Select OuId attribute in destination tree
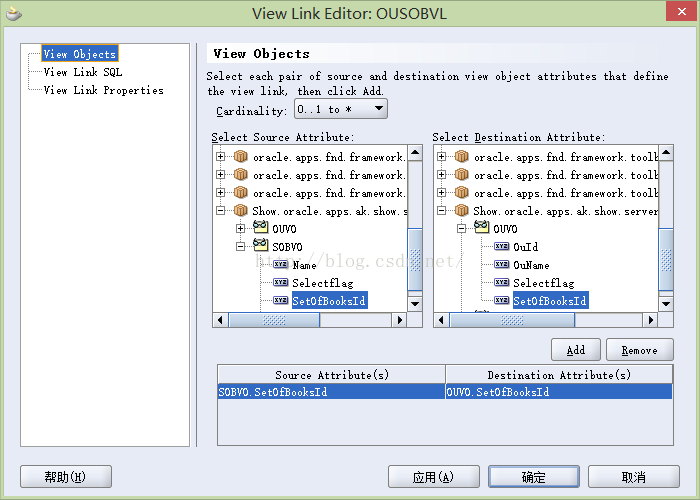The image size is (700, 500). [525, 247]
